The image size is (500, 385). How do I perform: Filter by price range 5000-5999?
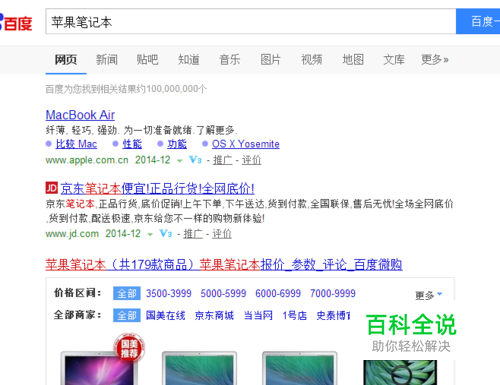223,293
